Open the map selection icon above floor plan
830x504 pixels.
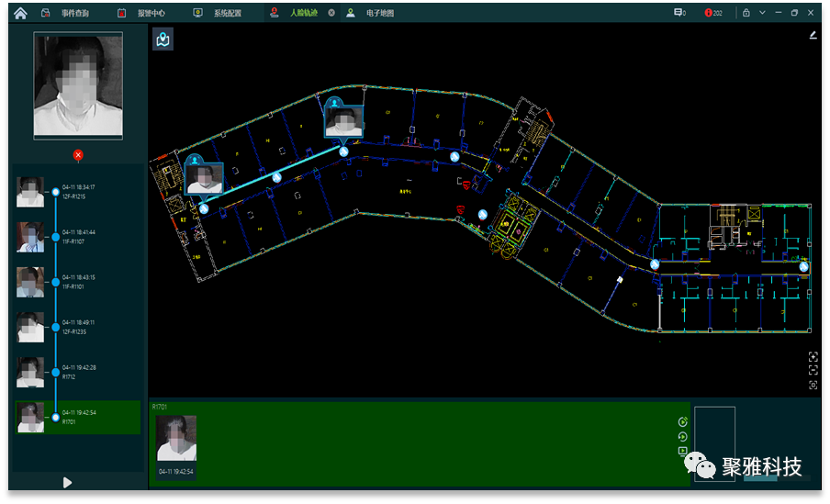pyautogui.click(x=163, y=39)
